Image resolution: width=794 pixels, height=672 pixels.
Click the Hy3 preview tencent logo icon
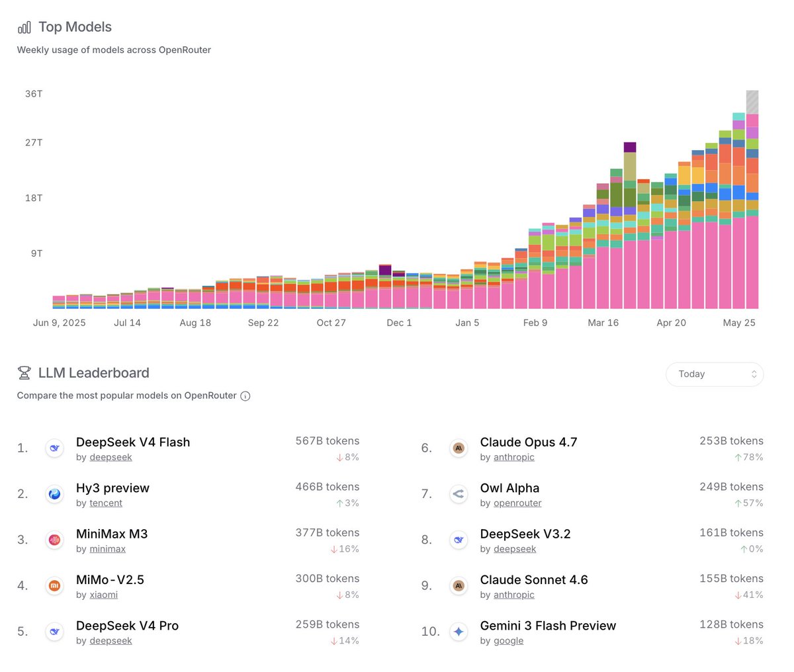coord(54,494)
